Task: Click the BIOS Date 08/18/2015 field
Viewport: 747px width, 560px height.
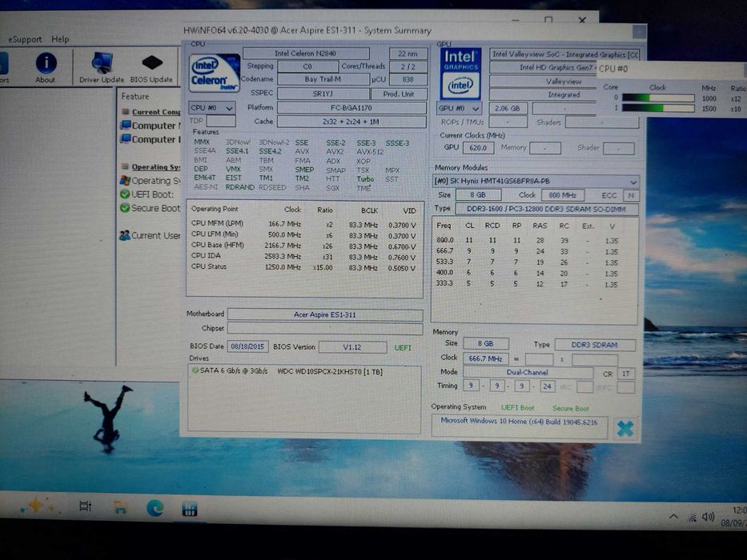Action: tap(247, 346)
